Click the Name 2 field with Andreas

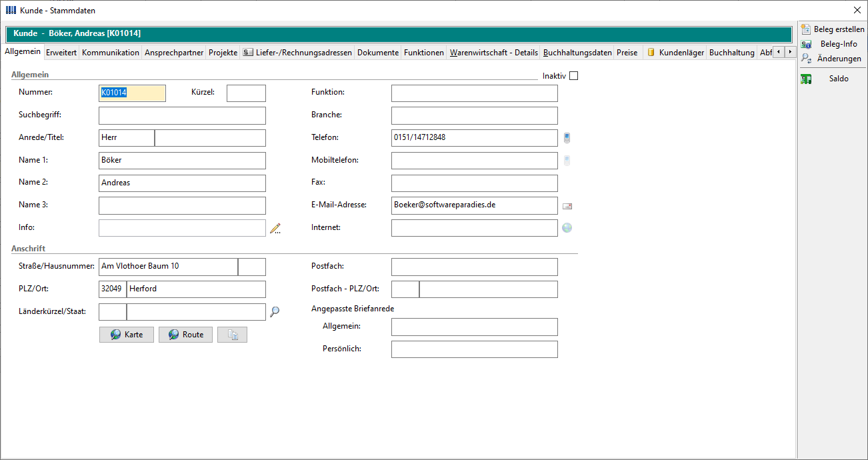point(182,183)
